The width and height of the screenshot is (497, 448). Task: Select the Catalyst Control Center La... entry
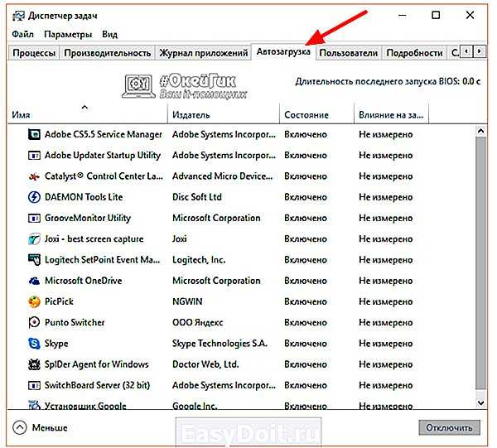click(x=241, y=176)
